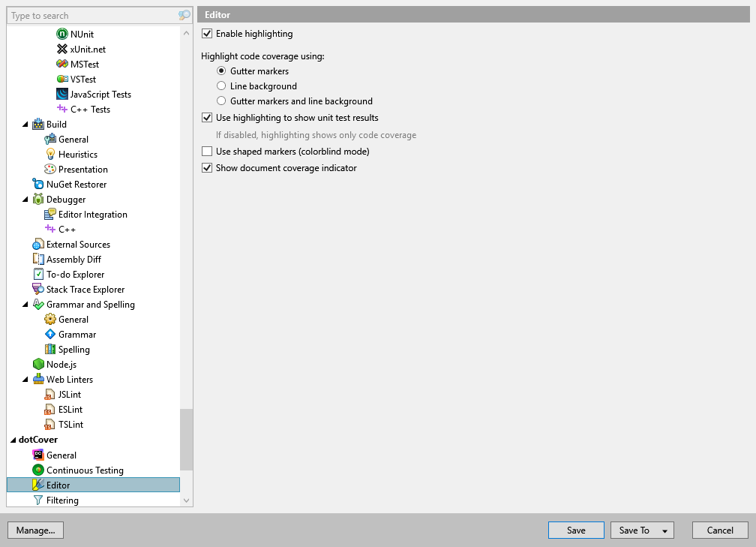Image resolution: width=756 pixels, height=547 pixels.
Task: Select the Line background radio button
Action: pos(221,86)
